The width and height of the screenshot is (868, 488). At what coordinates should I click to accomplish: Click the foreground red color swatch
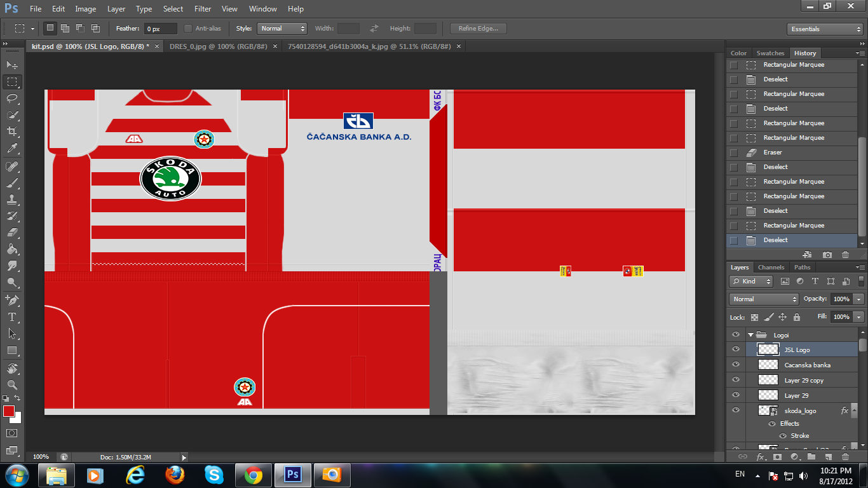click(x=9, y=411)
